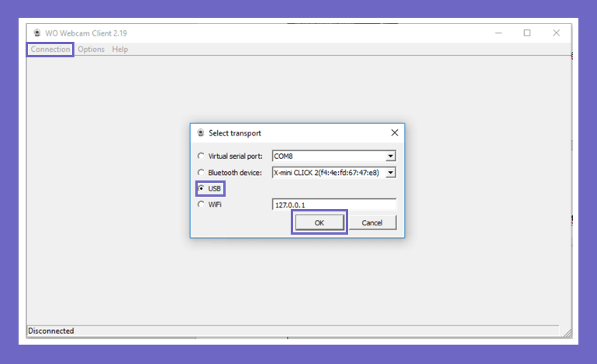Close the WO Webcam Client window

[x=556, y=33]
